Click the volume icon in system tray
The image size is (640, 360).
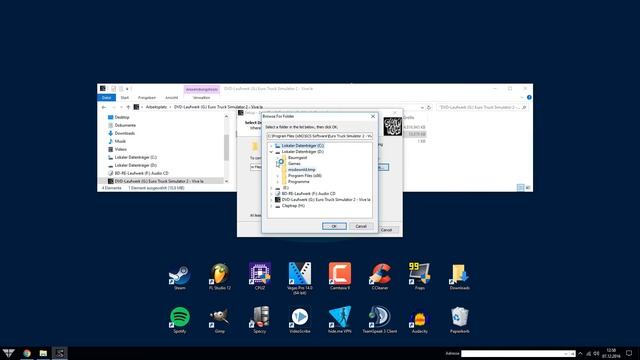click(596, 353)
